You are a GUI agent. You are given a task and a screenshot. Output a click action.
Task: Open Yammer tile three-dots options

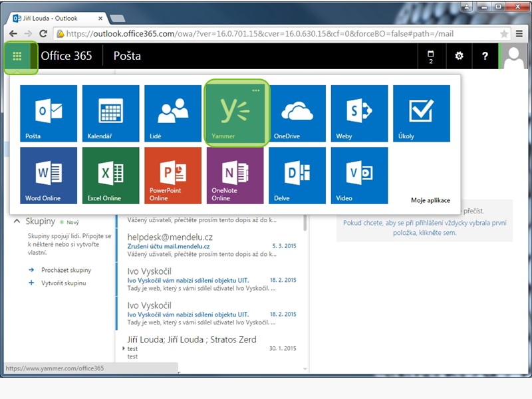tap(256, 90)
